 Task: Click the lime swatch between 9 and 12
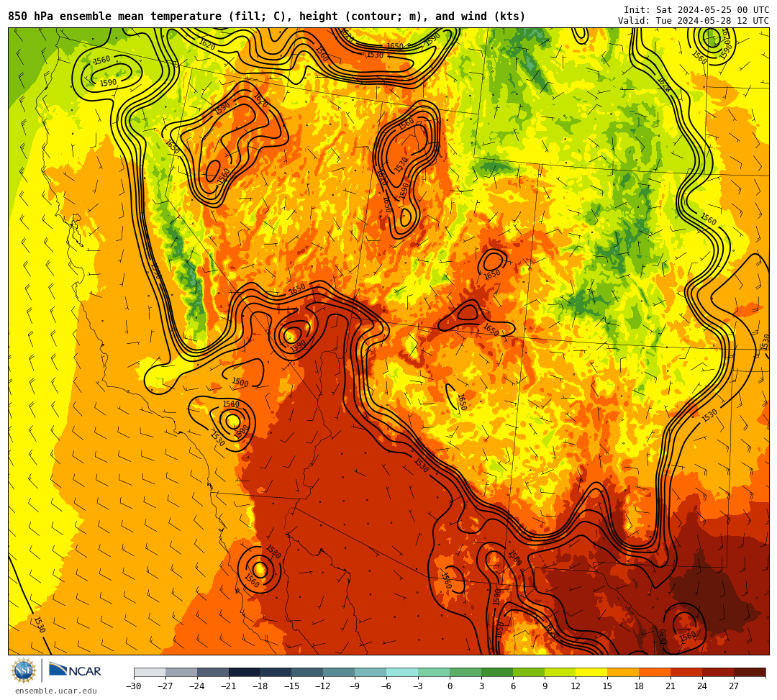pyautogui.click(x=560, y=672)
